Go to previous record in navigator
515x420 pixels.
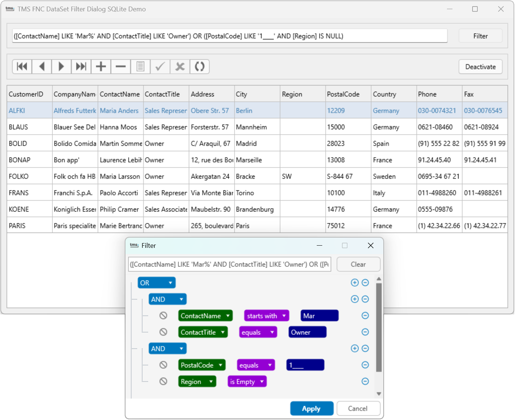coord(42,67)
